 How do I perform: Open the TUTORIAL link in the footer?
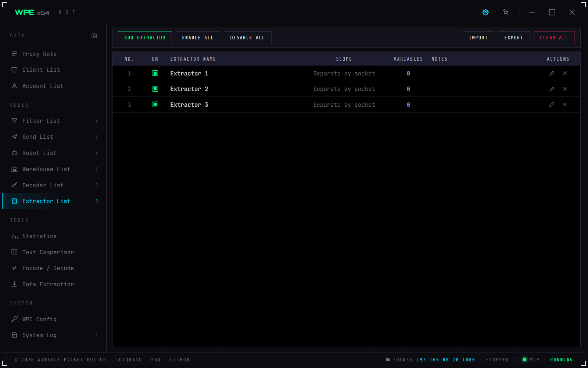tap(128, 360)
